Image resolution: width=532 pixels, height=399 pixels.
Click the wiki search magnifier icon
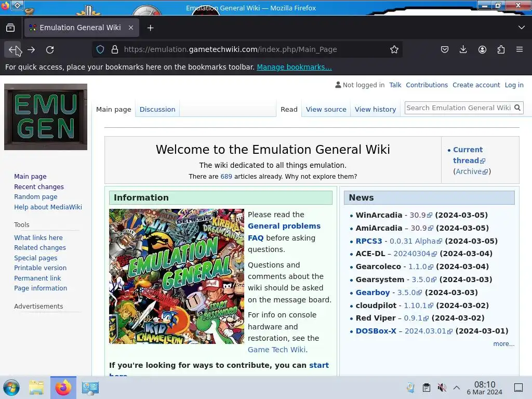[x=517, y=108]
